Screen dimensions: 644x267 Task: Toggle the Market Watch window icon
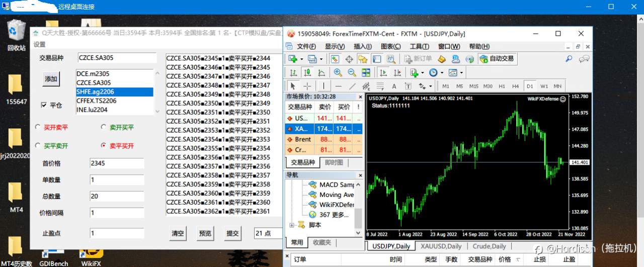pyautogui.click(x=335, y=58)
